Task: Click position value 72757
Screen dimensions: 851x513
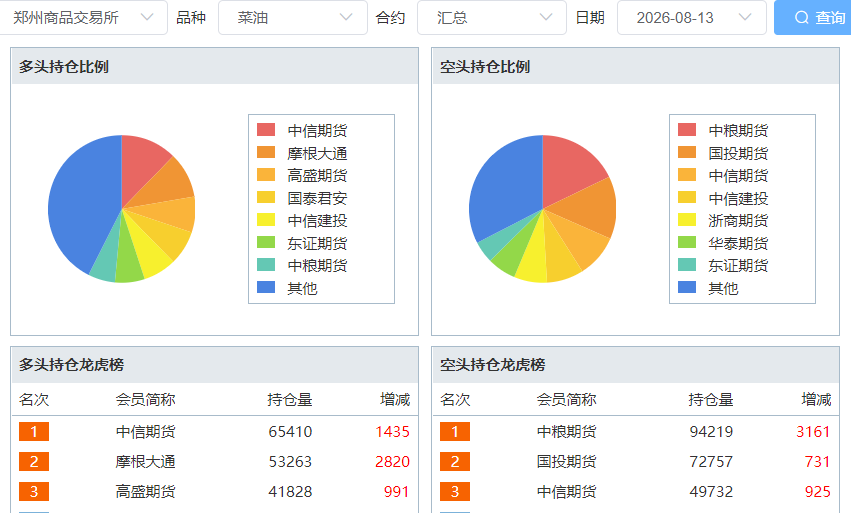Action: 712,462
